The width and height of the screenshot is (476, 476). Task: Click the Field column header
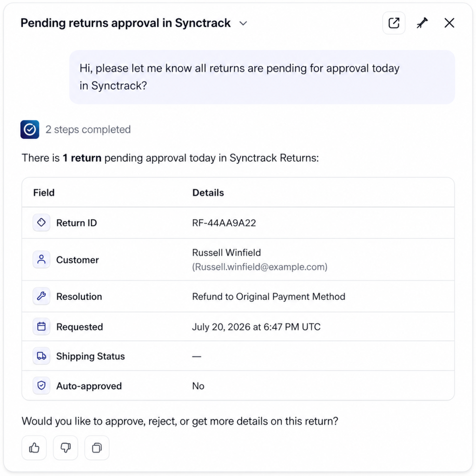[x=44, y=193]
